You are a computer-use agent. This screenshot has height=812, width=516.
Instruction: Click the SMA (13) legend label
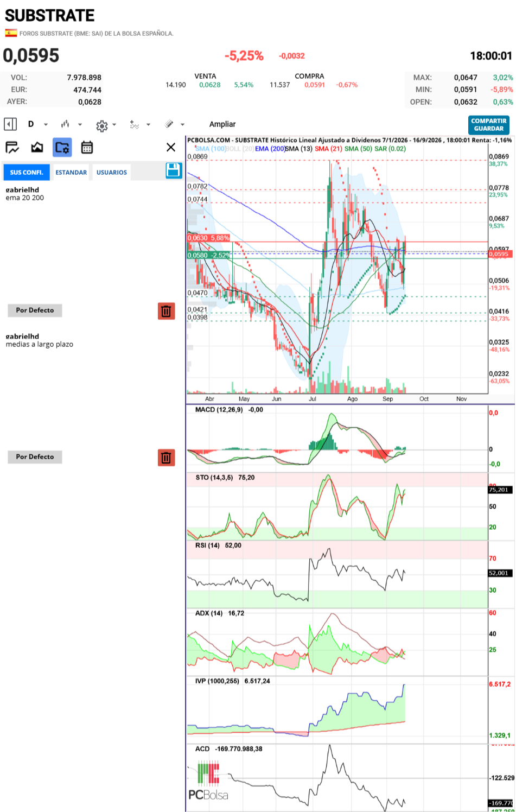299,149
